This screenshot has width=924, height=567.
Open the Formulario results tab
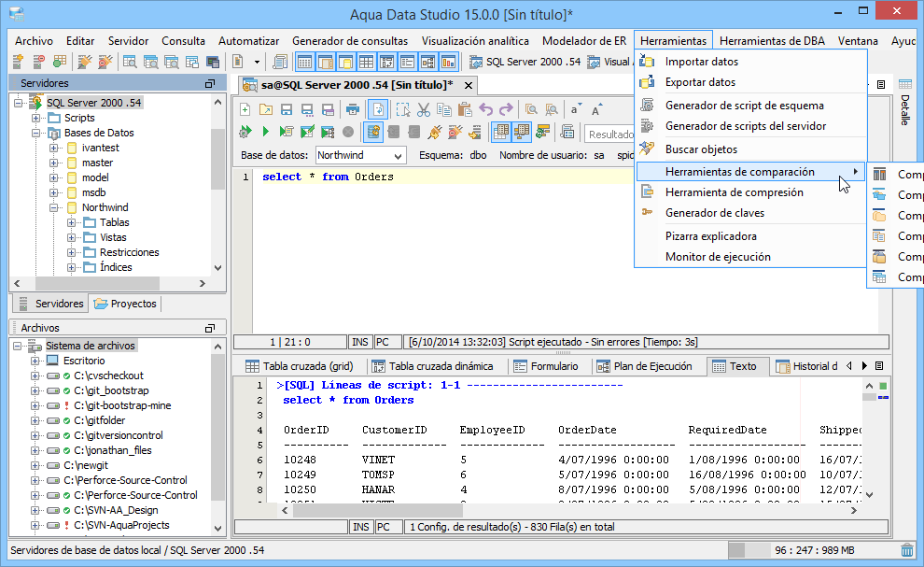tap(546, 366)
